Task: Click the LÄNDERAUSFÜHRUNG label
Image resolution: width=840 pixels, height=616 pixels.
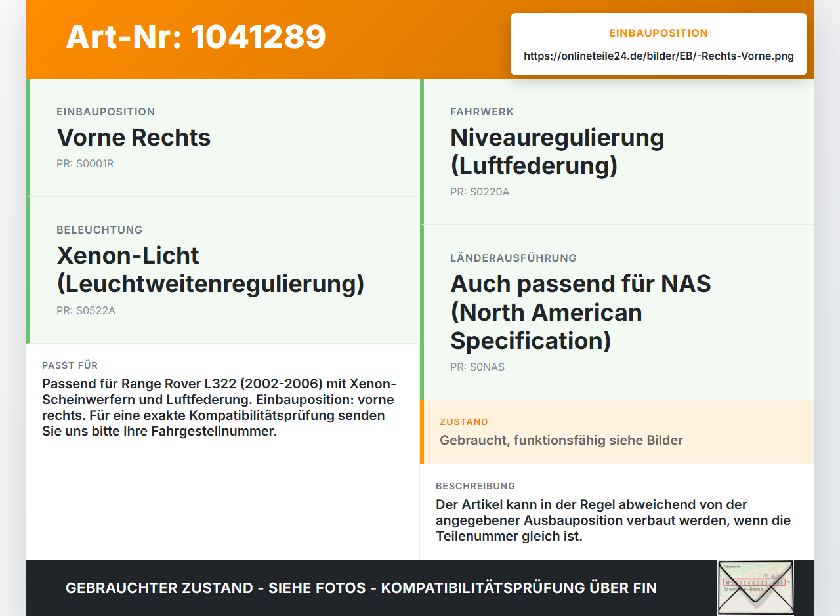Action: pyautogui.click(x=514, y=258)
